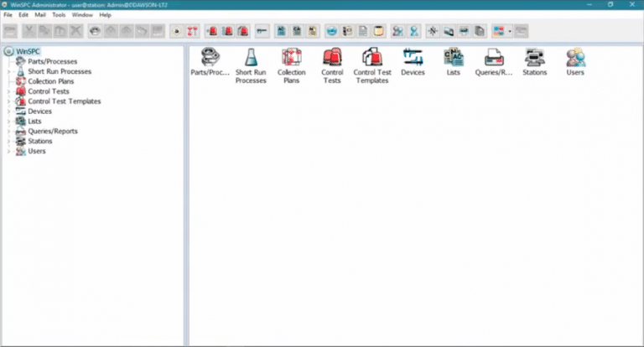Expand the Short Run Processes tree node
This screenshot has width=644, height=347.
point(9,71)
